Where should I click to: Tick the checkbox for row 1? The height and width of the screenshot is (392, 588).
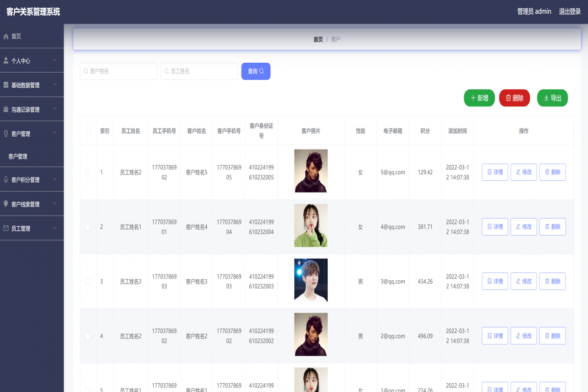tap(88, 172)
